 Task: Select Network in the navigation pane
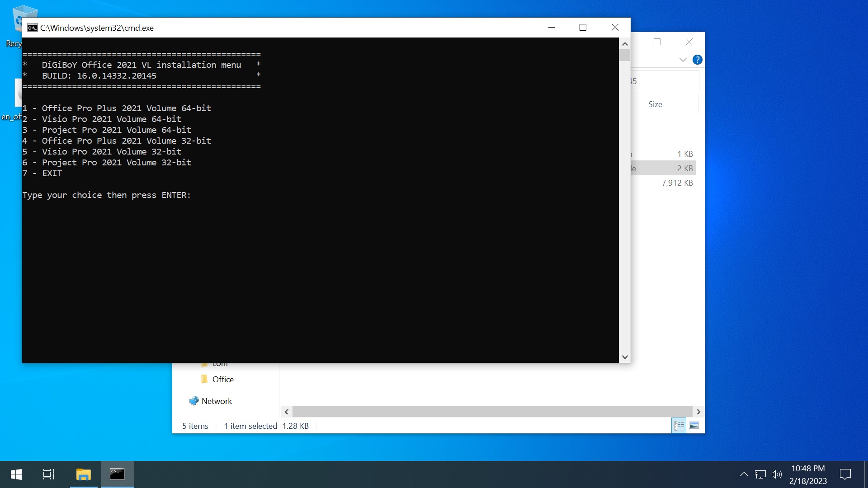point(217,401)
